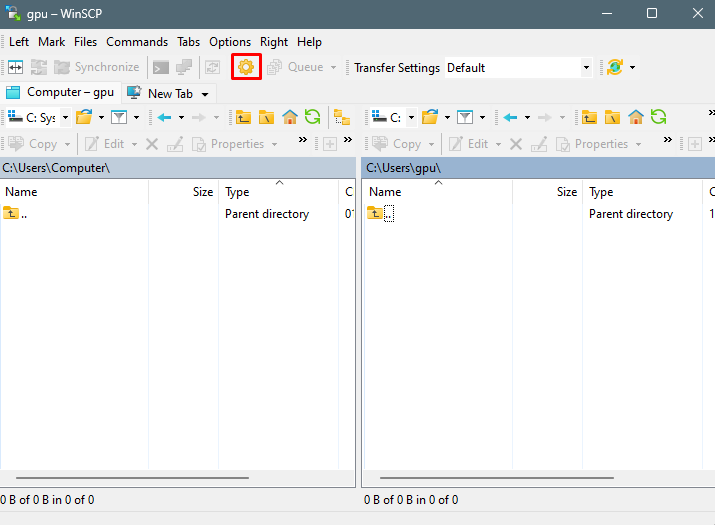Open right panel drive selector C:
Viewport: 715px width, 525px height.
click(394, 118)
